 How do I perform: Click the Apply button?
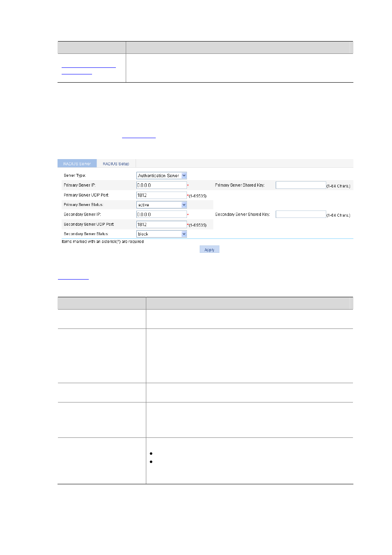tap(210, 250)
